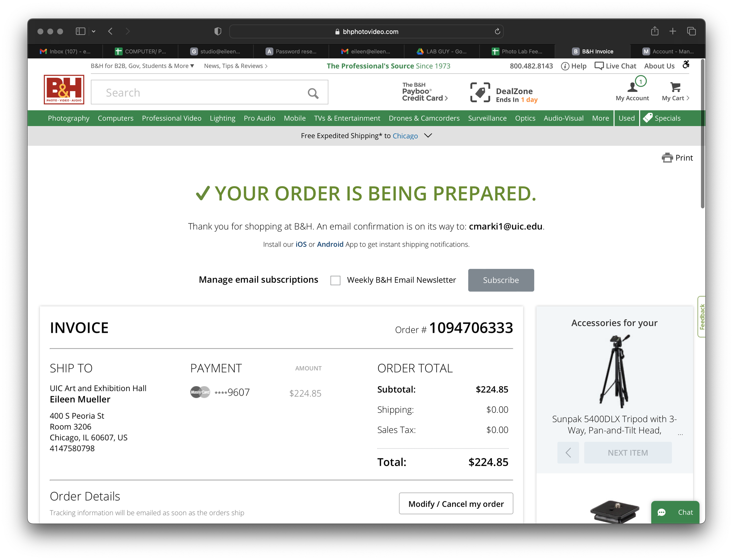The height and width of the screenshot is (560, 733).
Task: Click Modify / Cancel my order
Action: coord(456,504)
